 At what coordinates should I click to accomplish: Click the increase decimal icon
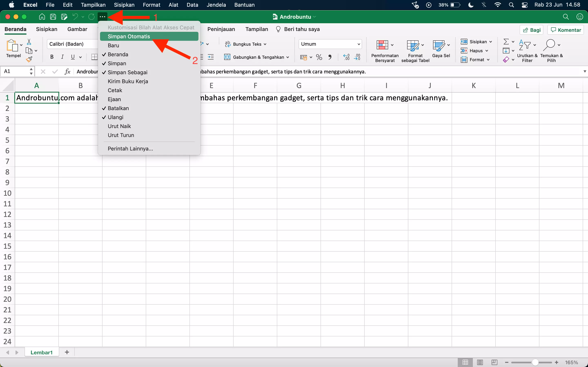pyautogui.click(x=346, y=57)
